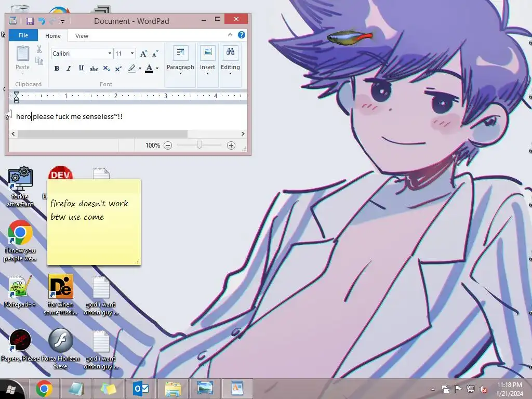This screenshot has width=532, height=399.
Task: Click the zoom out minus button
Action: [x=168, y=145]
